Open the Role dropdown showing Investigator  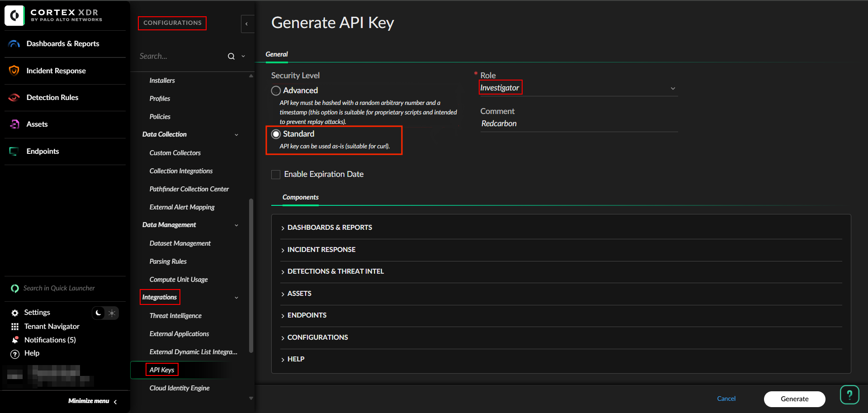[578, 88]
